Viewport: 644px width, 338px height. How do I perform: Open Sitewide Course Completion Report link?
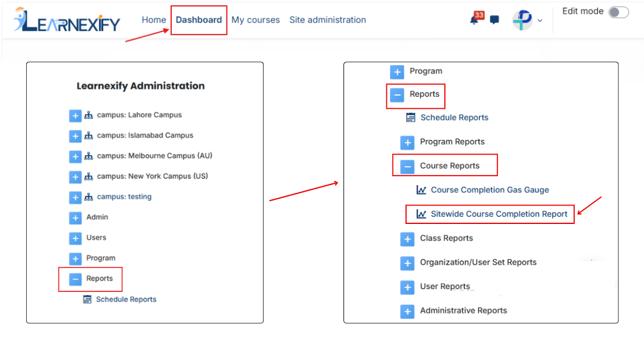[499, 214]
